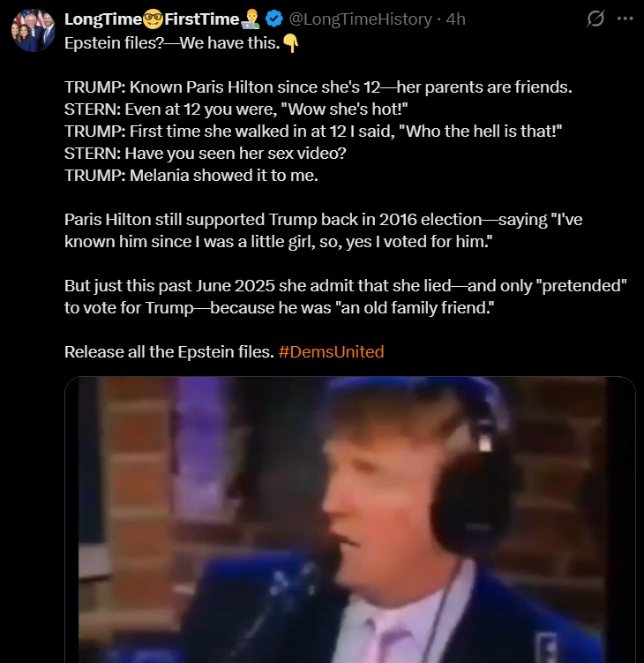
Task: Click the 'Paris Hilton still supported Trump' paragraph
Action: 323,230
